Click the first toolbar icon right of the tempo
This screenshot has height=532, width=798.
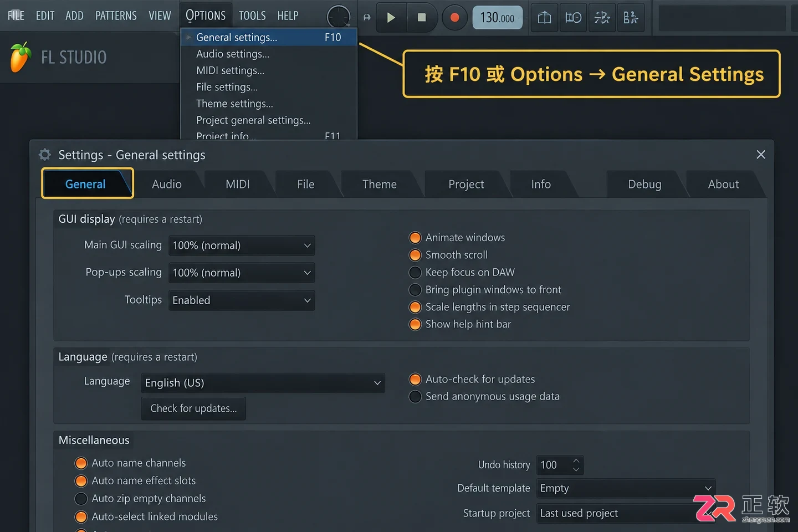coord(545,18)
